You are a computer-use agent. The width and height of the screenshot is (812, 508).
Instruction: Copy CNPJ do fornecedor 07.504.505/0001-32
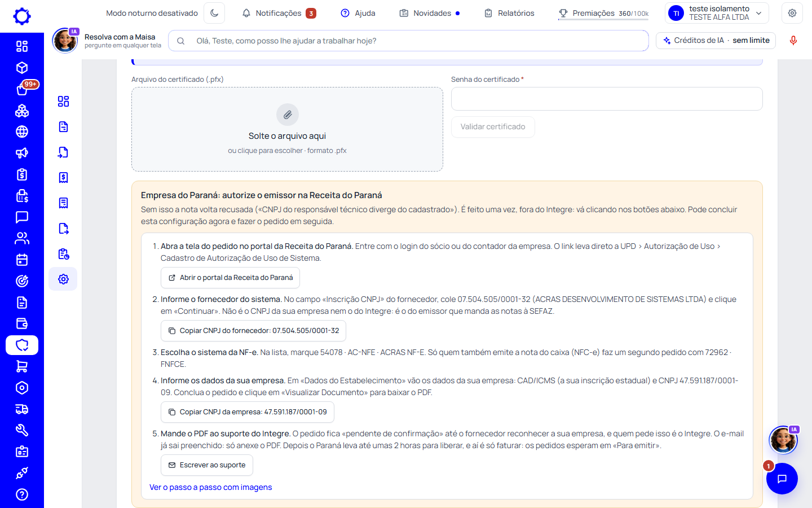[x=253, y=331]
